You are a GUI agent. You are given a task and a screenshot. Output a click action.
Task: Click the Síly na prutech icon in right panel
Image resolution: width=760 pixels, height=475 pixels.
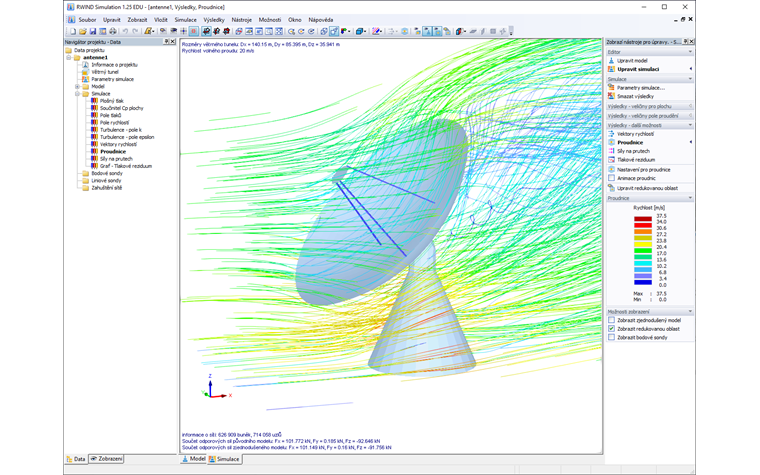pyautogui.click(x=611, y=151)
